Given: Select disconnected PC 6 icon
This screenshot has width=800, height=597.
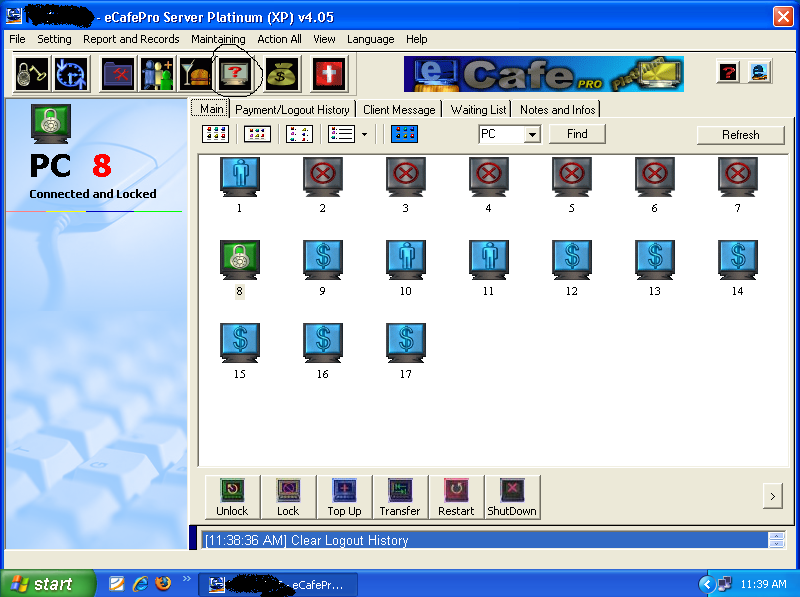Looking at the screenshot, I should pyautogui.click(x=655, y=177).
